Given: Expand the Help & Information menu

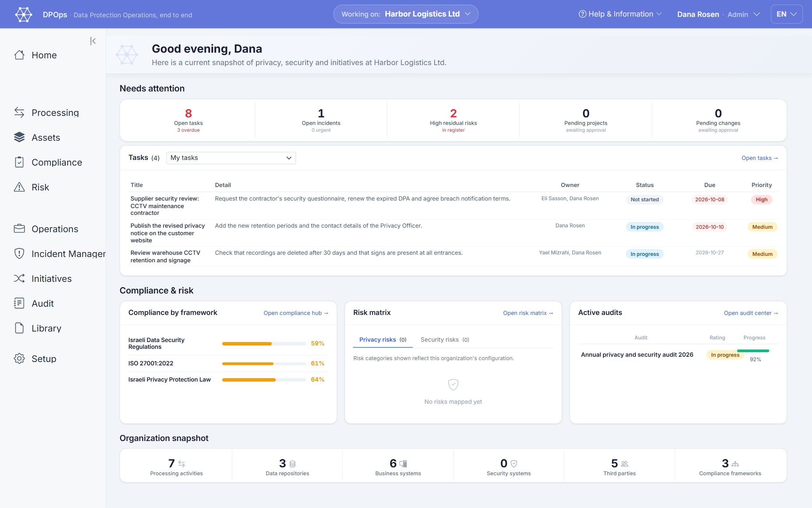Looking at the screenshot, I should click(620, 14).
